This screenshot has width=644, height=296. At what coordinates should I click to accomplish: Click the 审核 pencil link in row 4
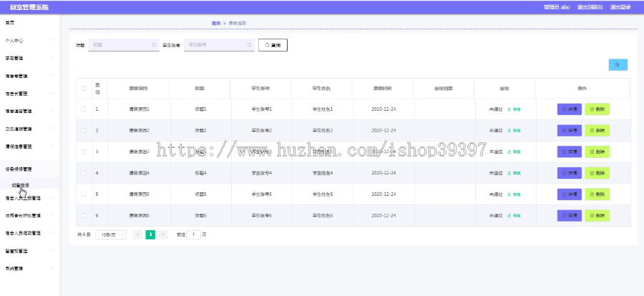point(514,173)
